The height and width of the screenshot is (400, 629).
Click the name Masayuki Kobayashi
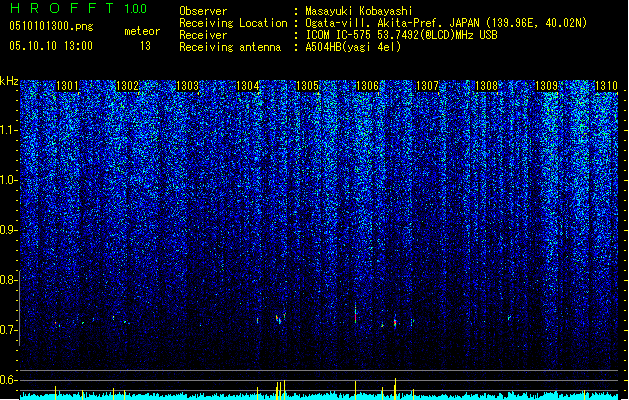[359, 11]
